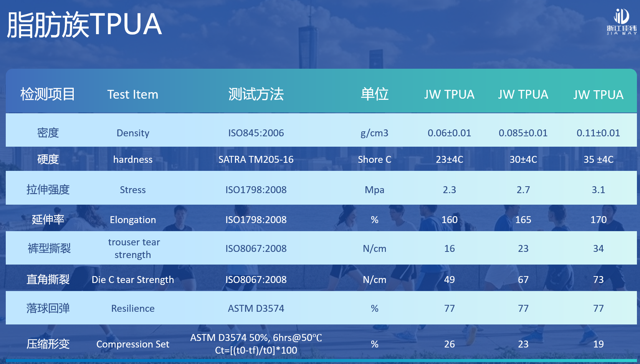Select the stress value 3.1
The height and width of the screenshot is (364, 640).
tap(599, 190)
